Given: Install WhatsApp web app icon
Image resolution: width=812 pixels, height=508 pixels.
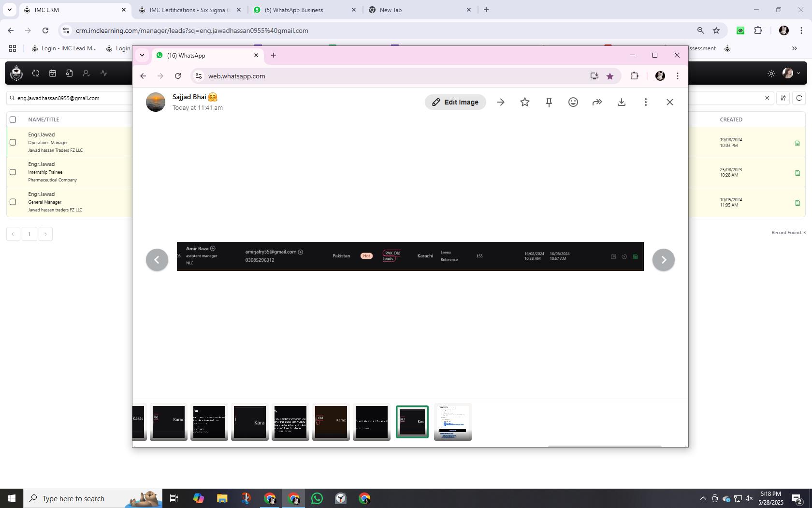Looking at the screenshot, I should point(594,76).
